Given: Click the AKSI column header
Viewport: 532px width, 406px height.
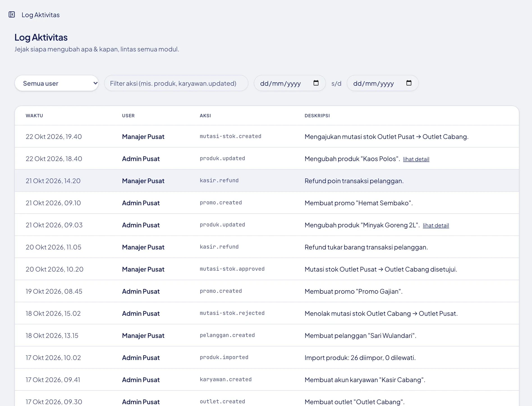Looking at the screenshot, I should (205, 115).
